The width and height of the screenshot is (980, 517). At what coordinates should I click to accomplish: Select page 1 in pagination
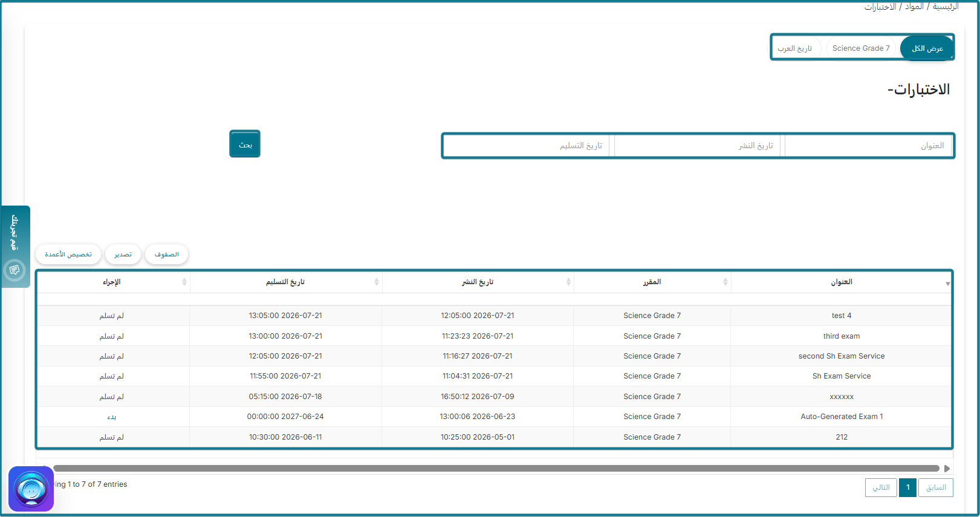(x=907, y=487)
